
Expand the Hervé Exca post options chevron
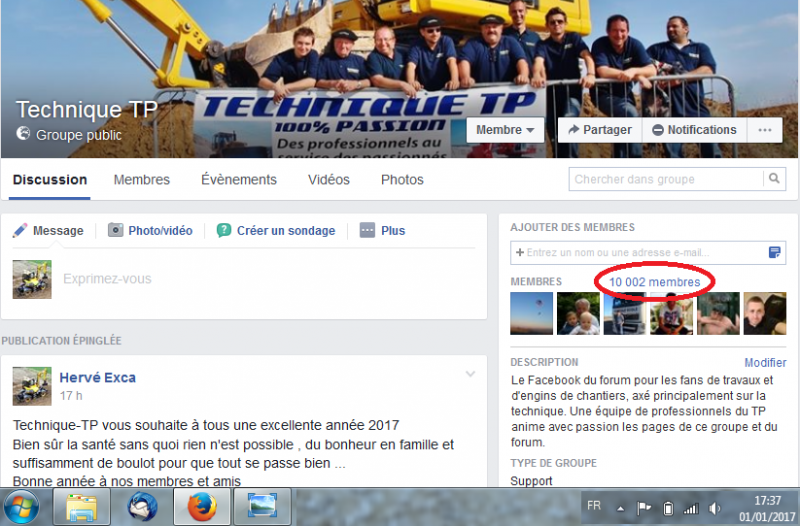(x=470, y=374)
